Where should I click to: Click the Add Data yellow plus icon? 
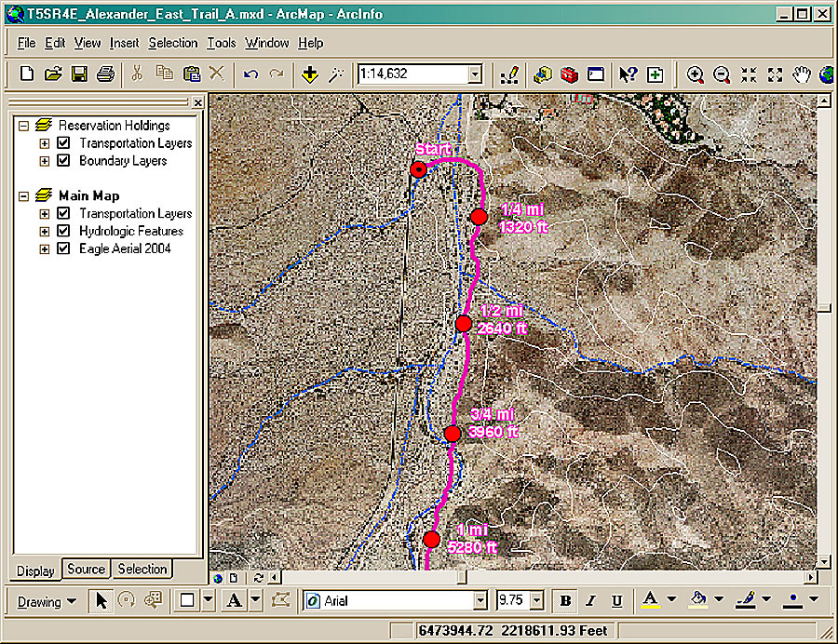point(310,74)
